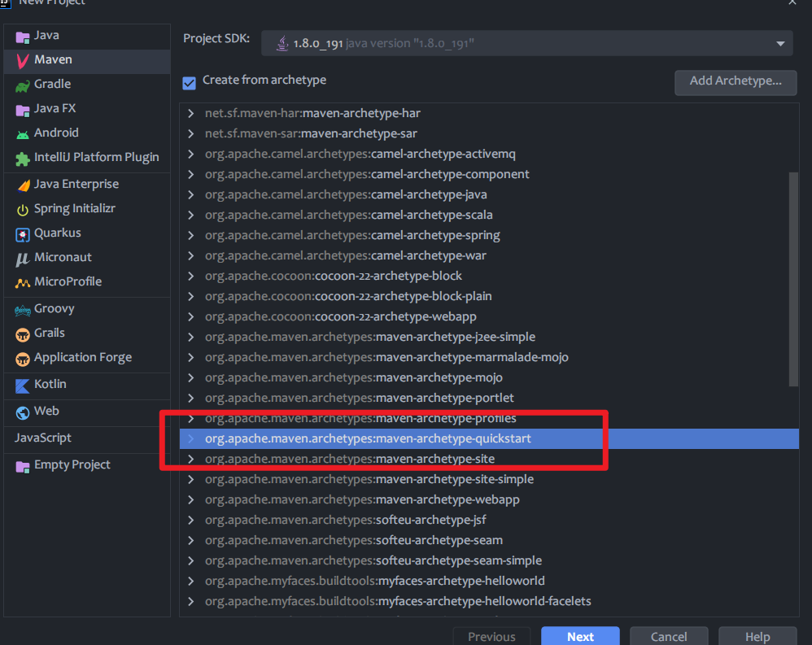Viewport: 812px width, 645px height.
Task: Click the Next button
Action: coord(580,636)
